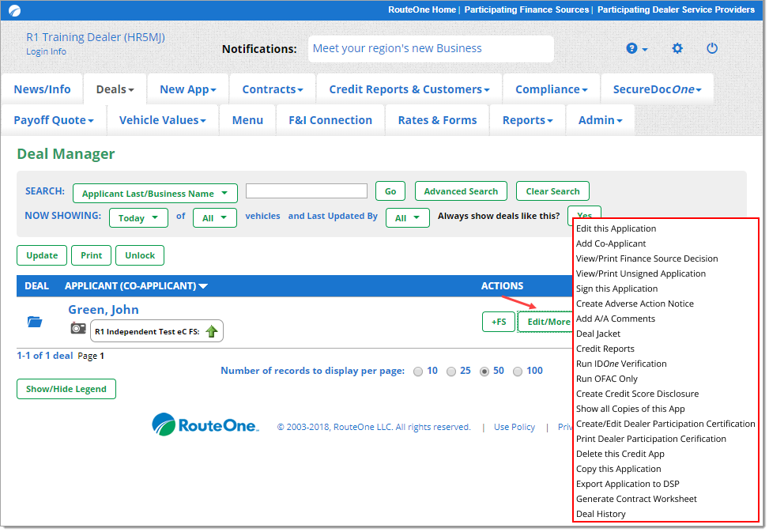Click the camera icon under Green, John
The height and width of the screenshot is (532, 769).
pos(78,328)
